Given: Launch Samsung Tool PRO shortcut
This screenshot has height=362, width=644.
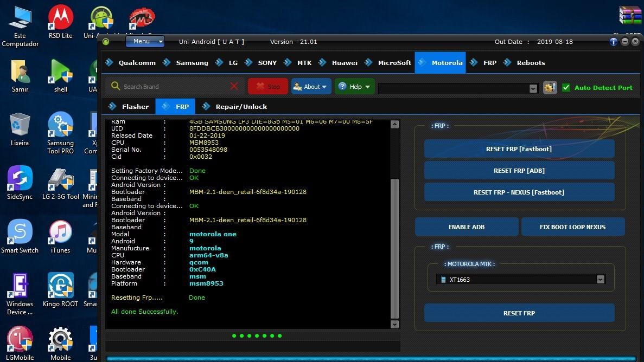Looking at the screenshot, I should tap(60, 133).
